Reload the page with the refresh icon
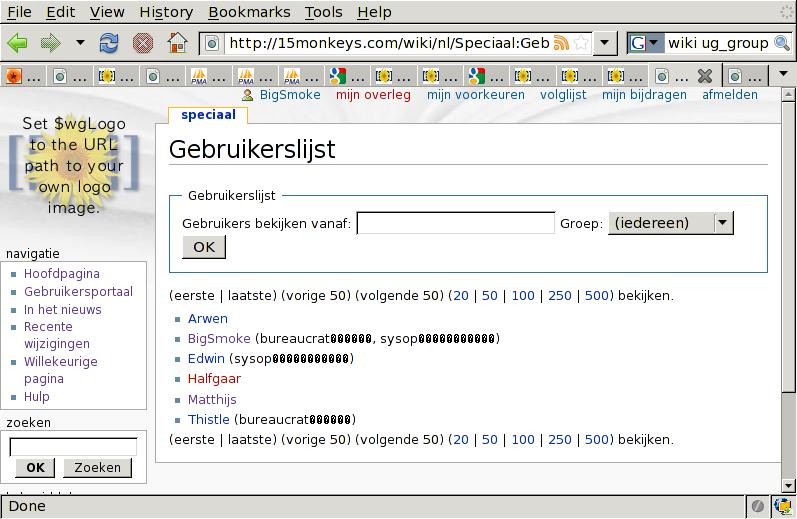The width and height of the screenshot is (797, 519). click(109, 43)
